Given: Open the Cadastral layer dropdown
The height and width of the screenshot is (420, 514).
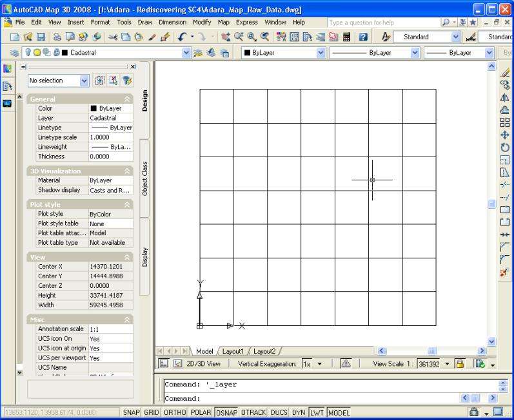Looking at the screenshot, I should tap(187, 53).
